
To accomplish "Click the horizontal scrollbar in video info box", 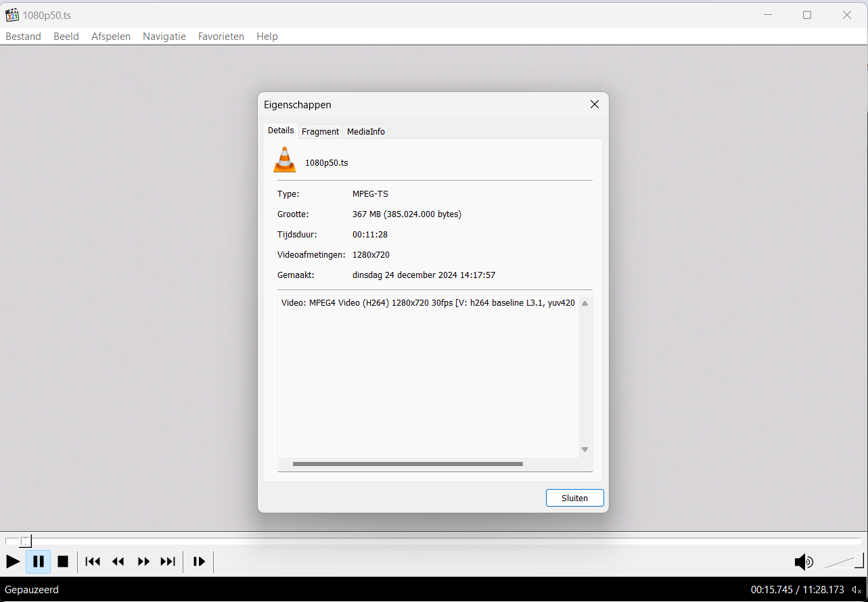I will coord(407,464).
